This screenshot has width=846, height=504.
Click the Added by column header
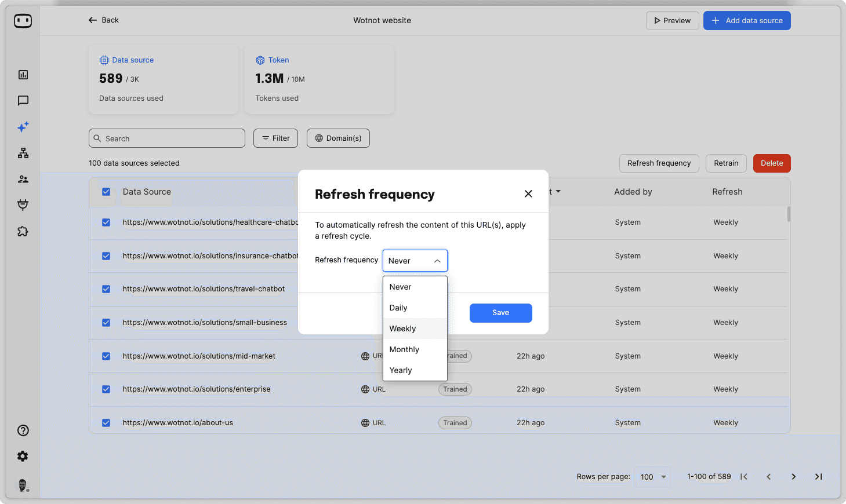[633, 192]
